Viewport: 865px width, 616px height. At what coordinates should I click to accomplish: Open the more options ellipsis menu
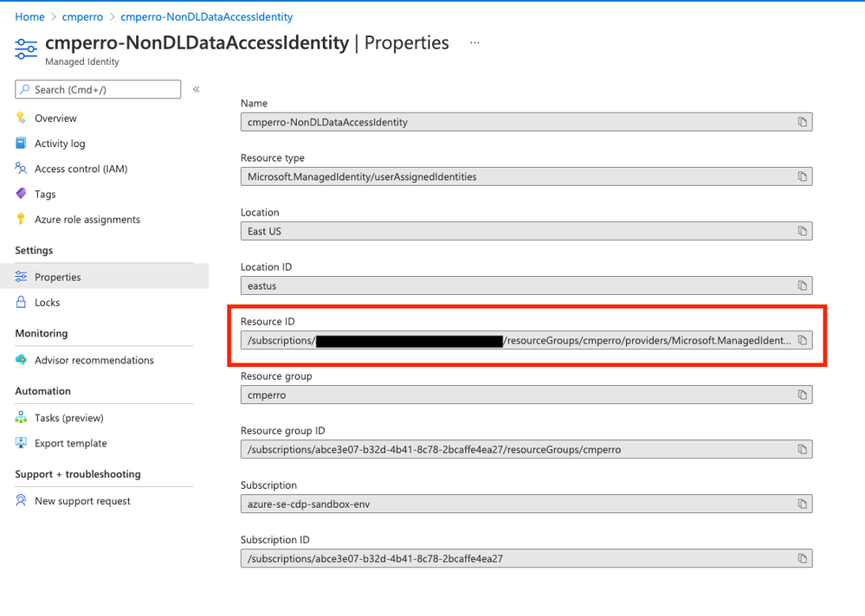(474, 42)
